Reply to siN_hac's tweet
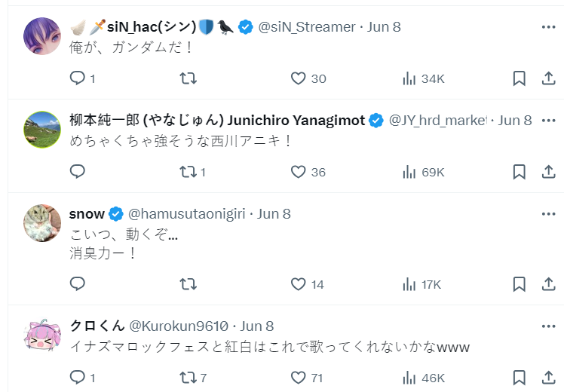 pyautogui.click(x=78, y=78)
